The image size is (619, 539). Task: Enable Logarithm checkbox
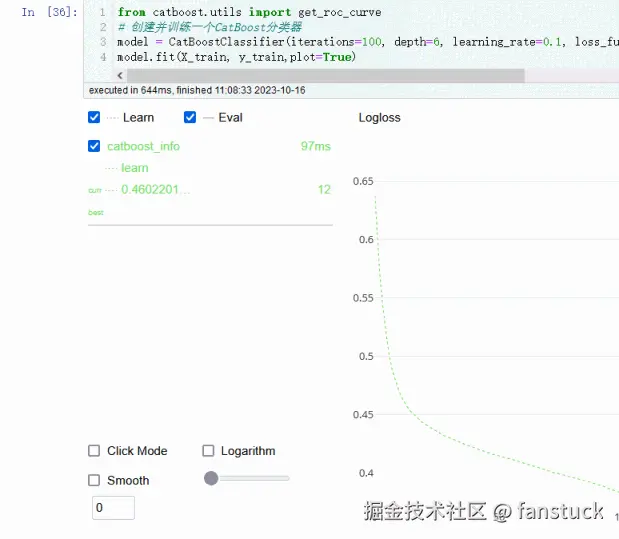pos(208,451)
